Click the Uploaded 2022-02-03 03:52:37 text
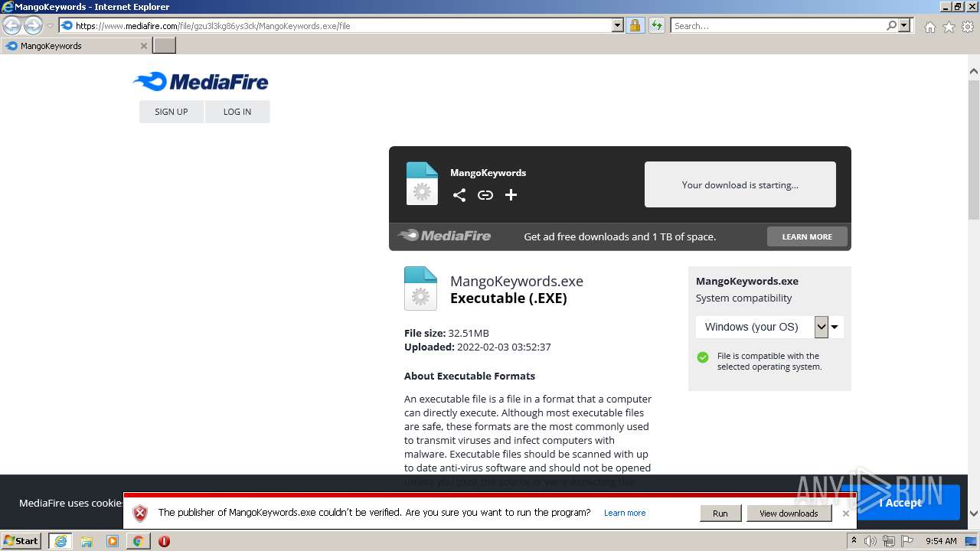The width and height of the screenshot is (980, 551). coord(478,347)
